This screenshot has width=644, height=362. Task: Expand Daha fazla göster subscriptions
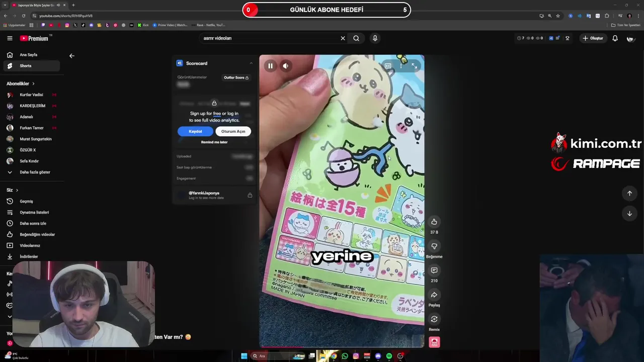coord(31,172)
